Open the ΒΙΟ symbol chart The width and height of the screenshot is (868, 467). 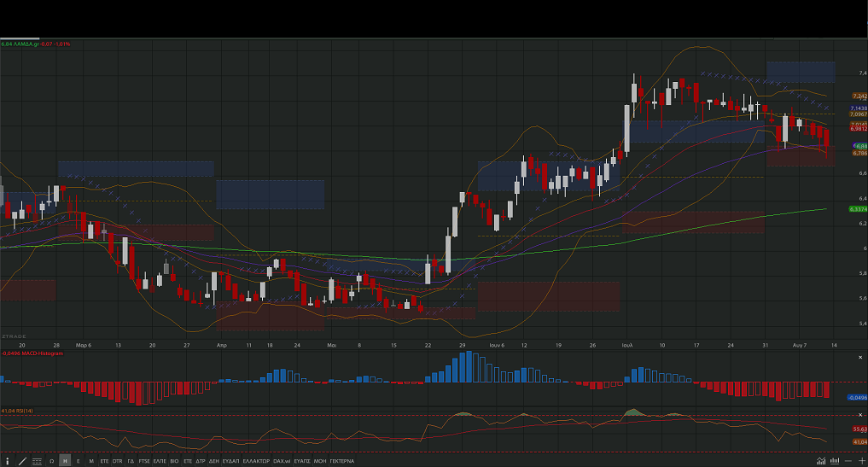174,461
